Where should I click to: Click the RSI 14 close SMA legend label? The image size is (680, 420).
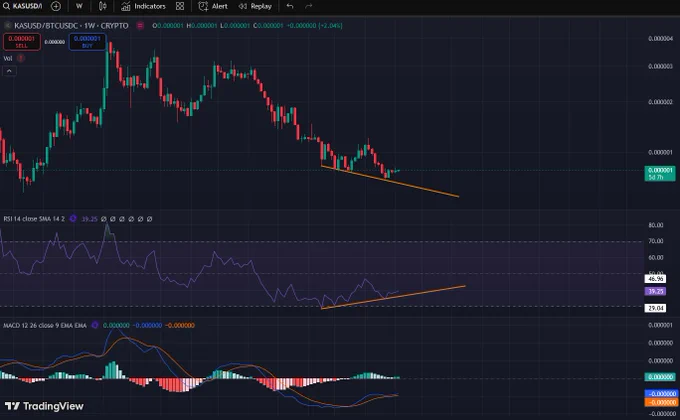tap(34, 219)
